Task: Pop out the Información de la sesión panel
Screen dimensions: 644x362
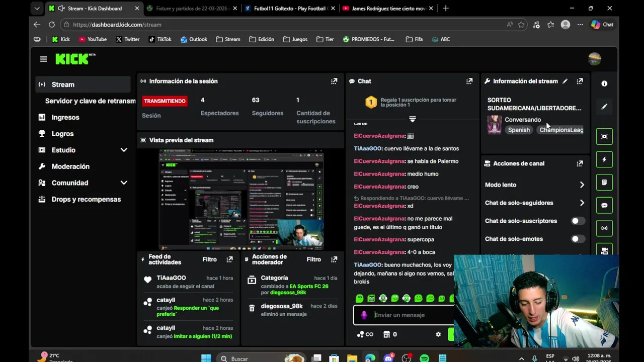Action: (x=334, y=81)
